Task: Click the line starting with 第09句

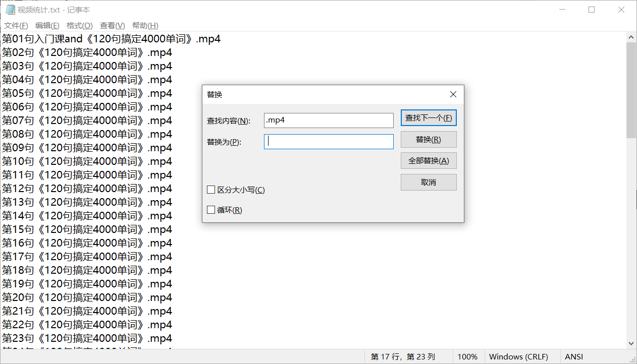Action: pyautogui.click(x=87, y=148)
